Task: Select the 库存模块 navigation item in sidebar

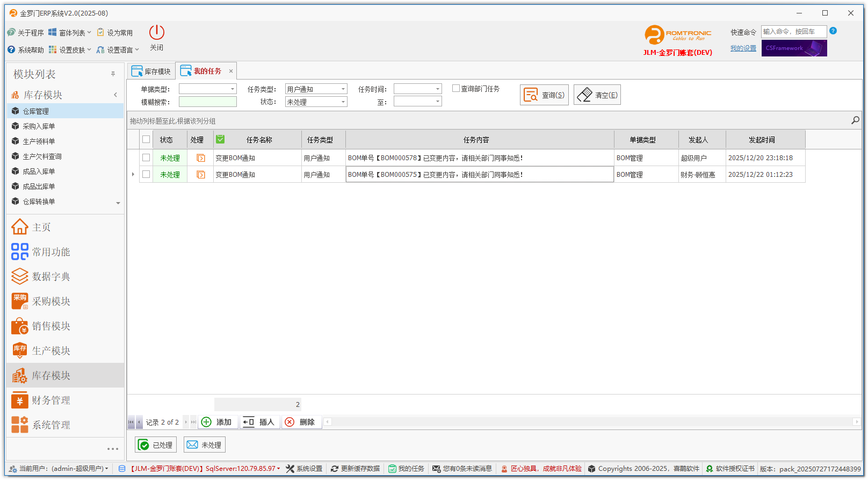Action: 65,375
